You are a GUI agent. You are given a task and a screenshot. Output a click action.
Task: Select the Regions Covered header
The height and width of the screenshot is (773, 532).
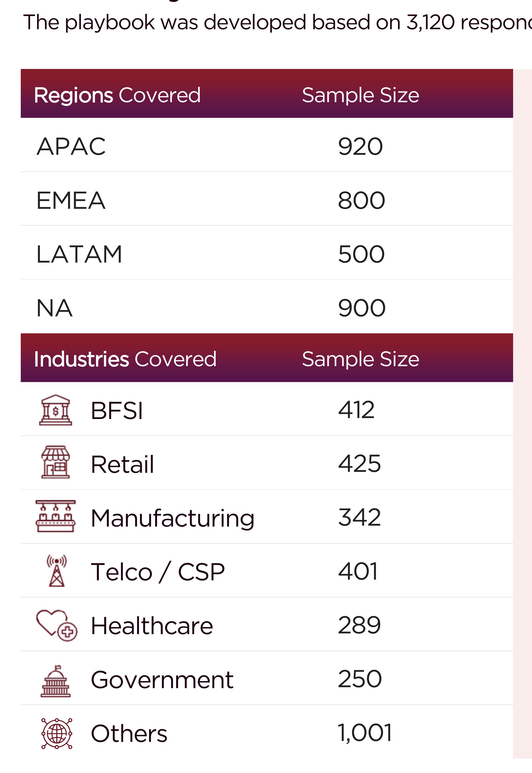[117, 95]
